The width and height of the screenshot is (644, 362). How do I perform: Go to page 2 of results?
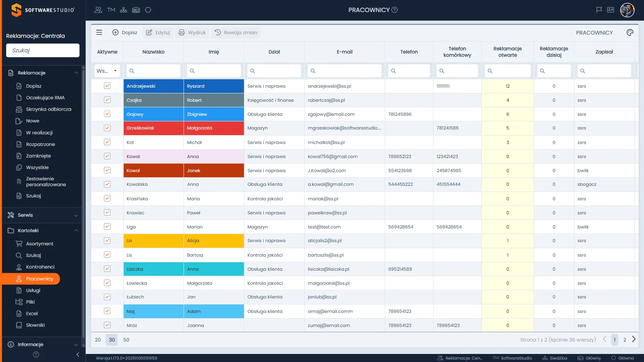tap(625, 340)
